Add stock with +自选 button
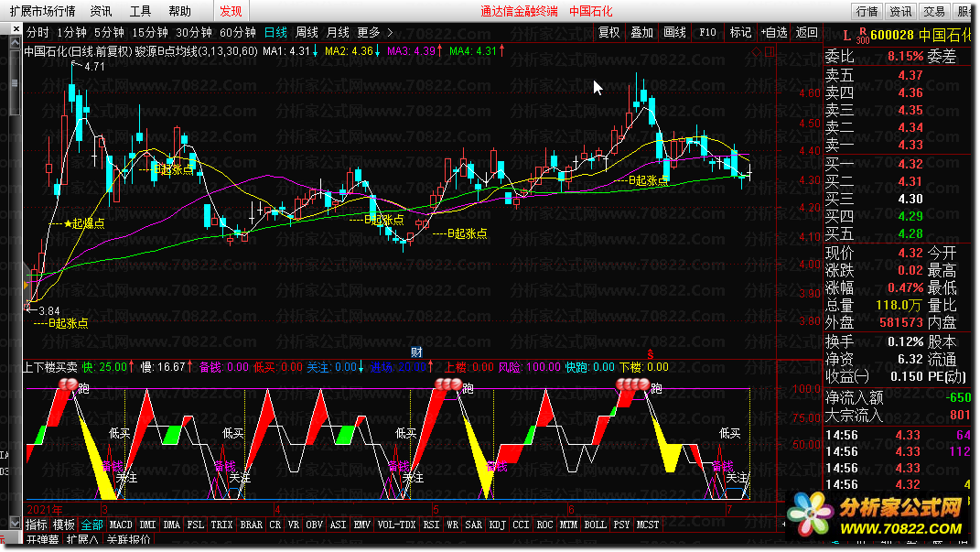Viewport: 980px width, 552px height. point(774,33)
